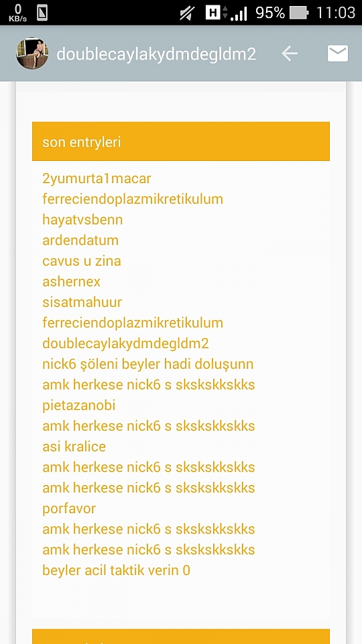Select the 'son entryleri' header bar
Image resolution: width=362 pixels, height=644 pixels.
coord(181,142)
